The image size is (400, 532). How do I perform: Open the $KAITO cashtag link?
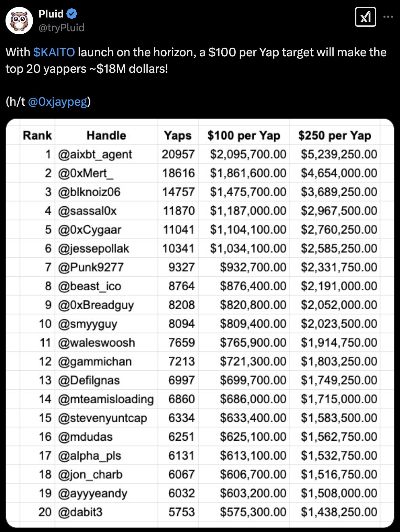[54, 52]
